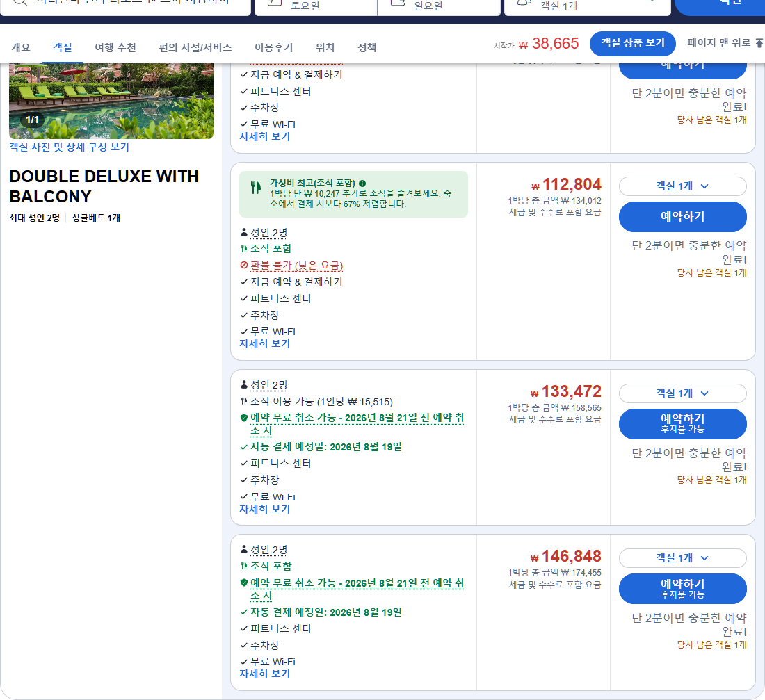765x700 pixels.
Task: Click 성인 2명 in ₩146,848 card
Action: (x=269, y=550)
